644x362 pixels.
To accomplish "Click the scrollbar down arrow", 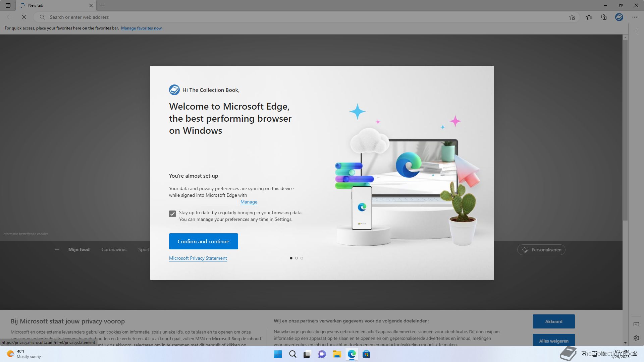I will point(625,343).
